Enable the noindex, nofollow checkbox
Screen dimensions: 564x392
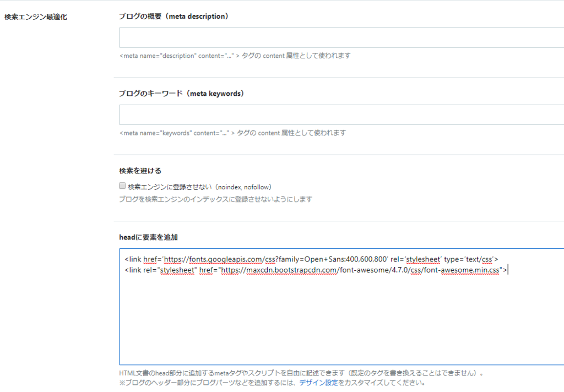(122, 186)
